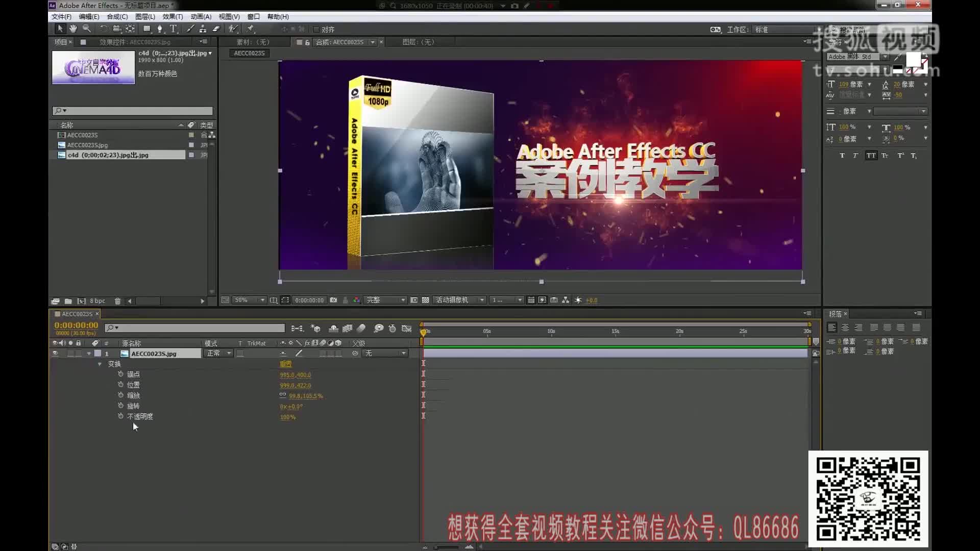Toggle transparency grid in viewer
The width and height of the screenshot is (980, 551).
pos(426,300)
